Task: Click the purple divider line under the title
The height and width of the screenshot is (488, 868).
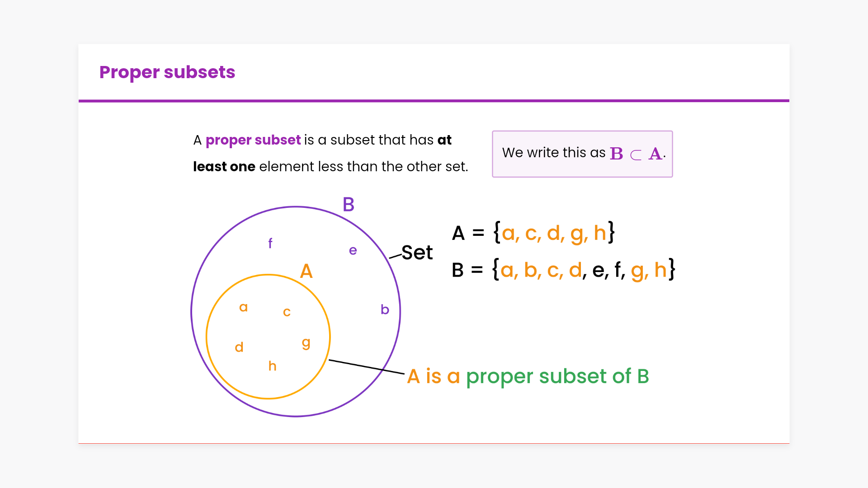Action: point(434,101)
